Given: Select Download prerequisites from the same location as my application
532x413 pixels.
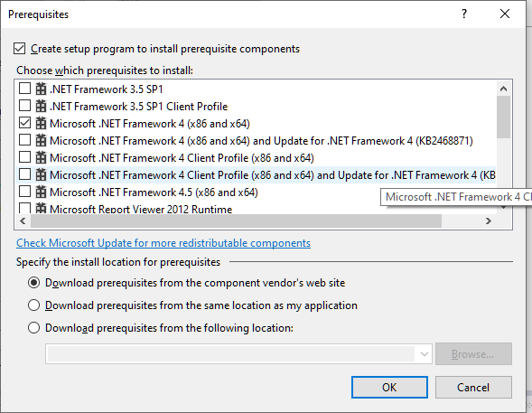Looking at the screenshot, I should [33, 305].
